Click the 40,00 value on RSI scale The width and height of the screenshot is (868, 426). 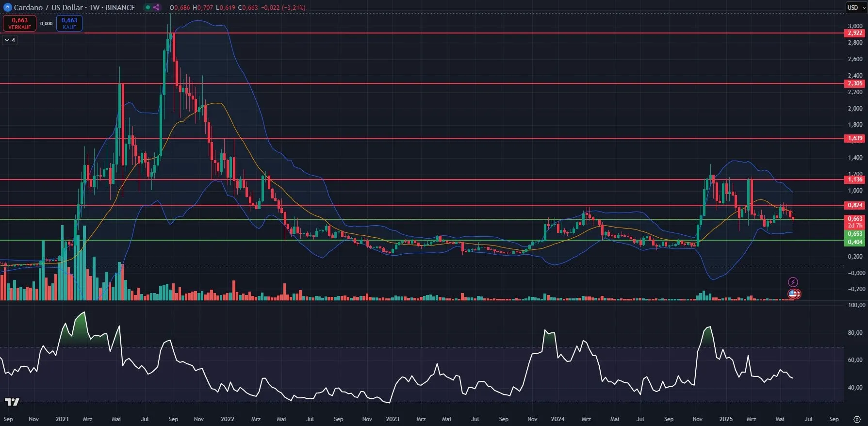pos(855,388)
